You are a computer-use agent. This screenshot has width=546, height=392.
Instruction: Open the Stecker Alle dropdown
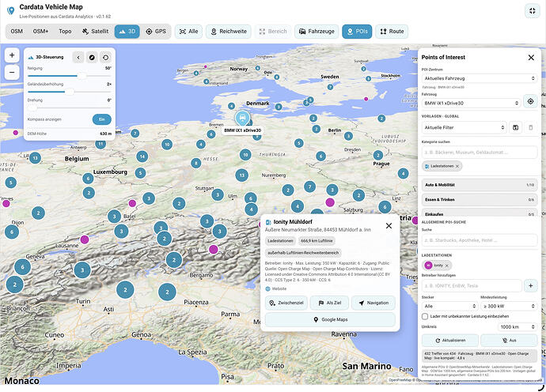pyautogui.click(x=449, y=306)
